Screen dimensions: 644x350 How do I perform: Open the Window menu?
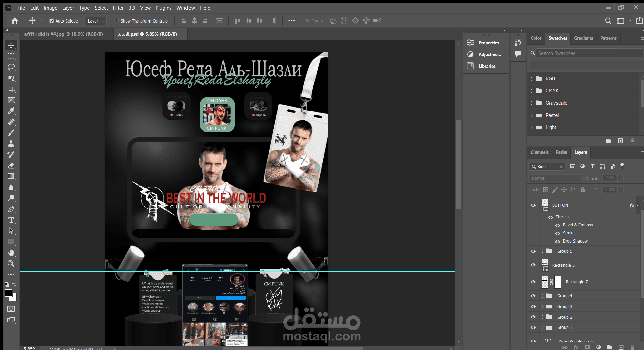coord(185,8)
